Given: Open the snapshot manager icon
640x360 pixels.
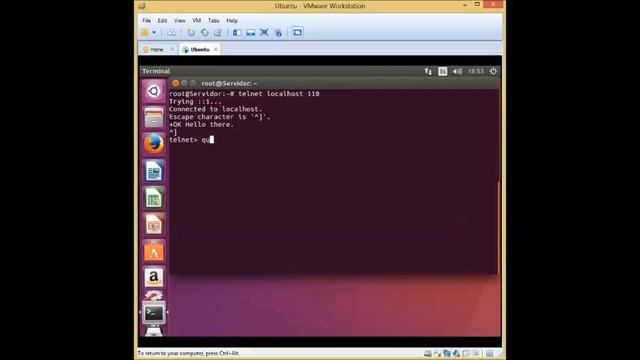Looking at the screenshot, I should [x=218, y=33].
